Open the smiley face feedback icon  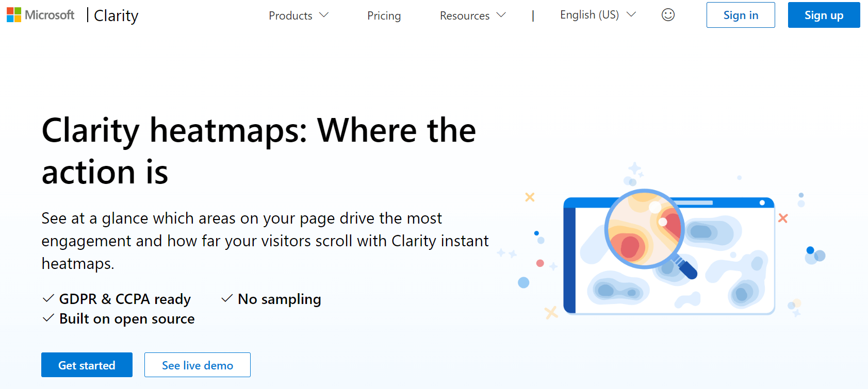click(x=668, y=15)
